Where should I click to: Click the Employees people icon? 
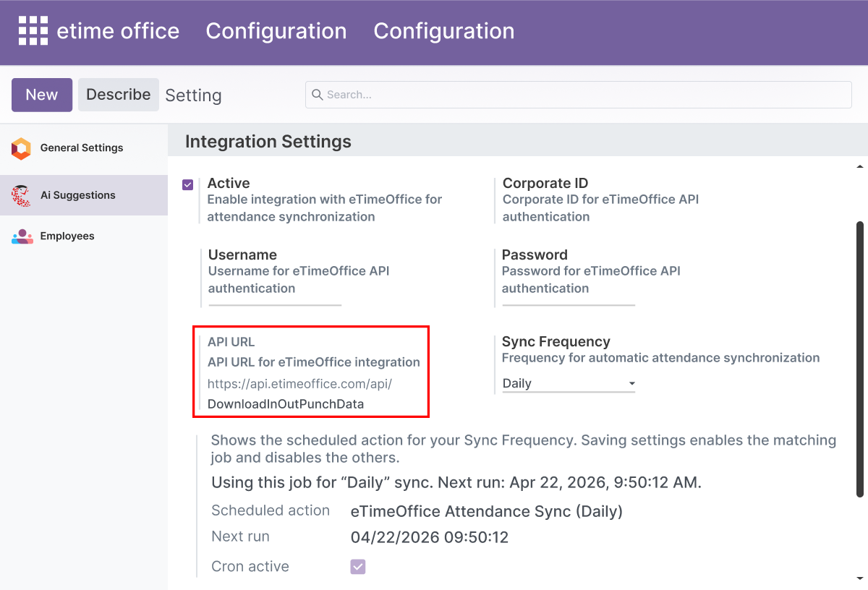coord(22,236)
